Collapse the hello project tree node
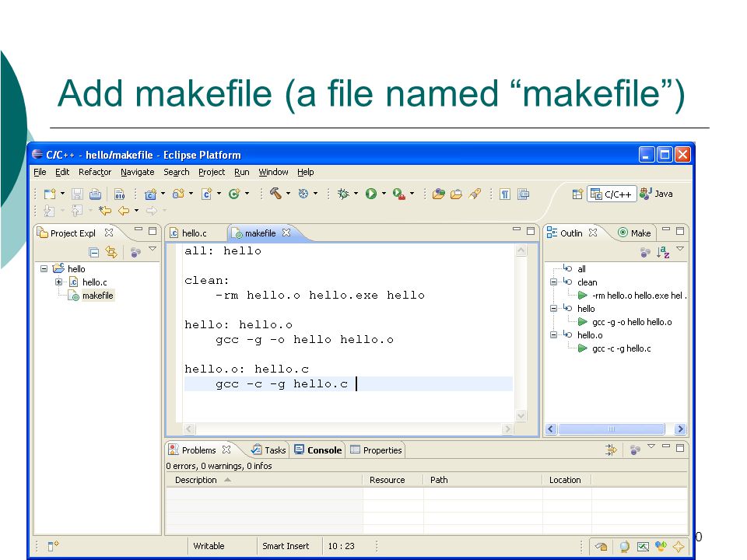The image size is (747, 560). coord(44,268)
